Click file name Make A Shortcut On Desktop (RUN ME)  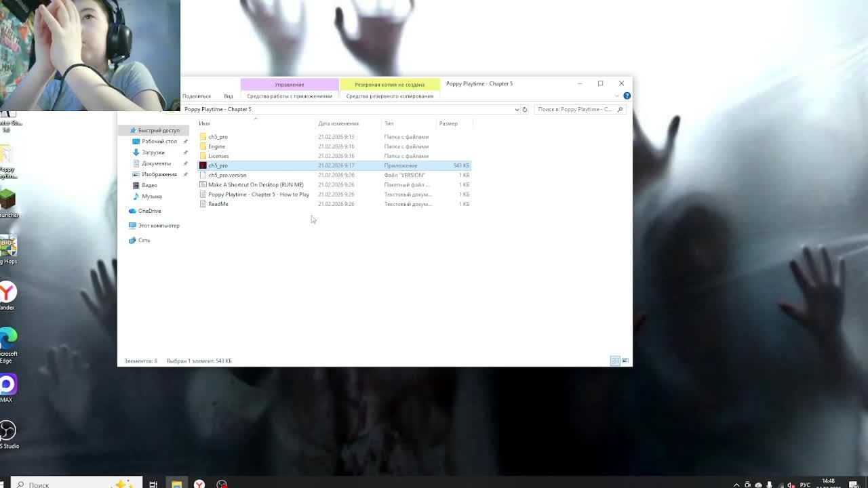tap(256, 184)
